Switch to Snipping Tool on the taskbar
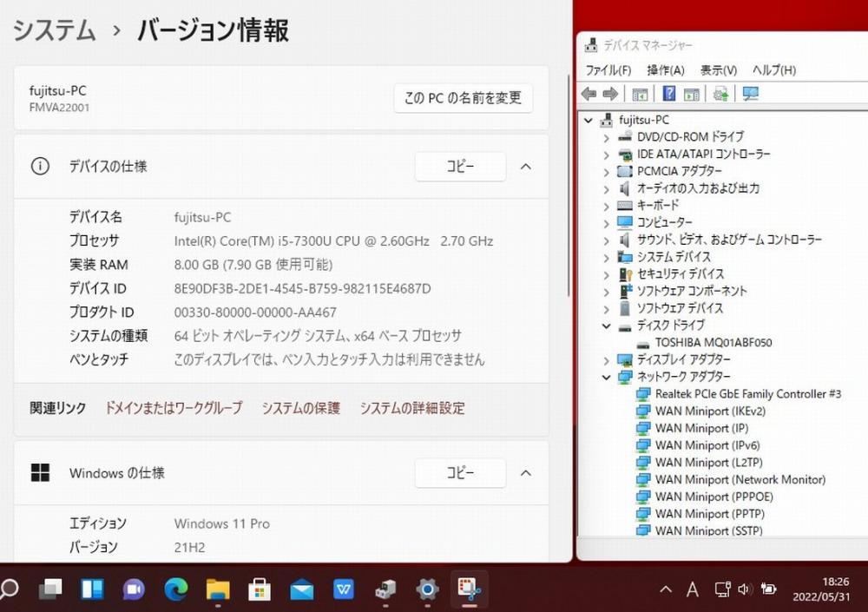Viewport: 868px width, 612px height. 470,589
